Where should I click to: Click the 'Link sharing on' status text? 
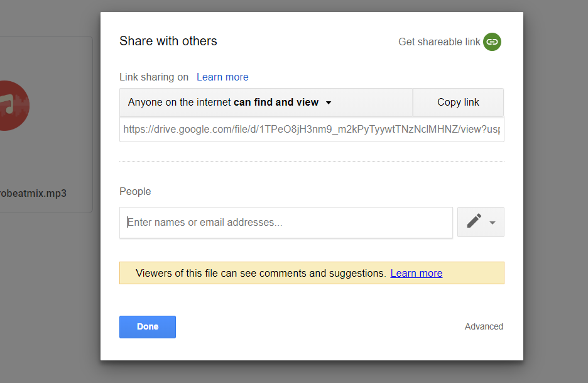pos(154,77)
